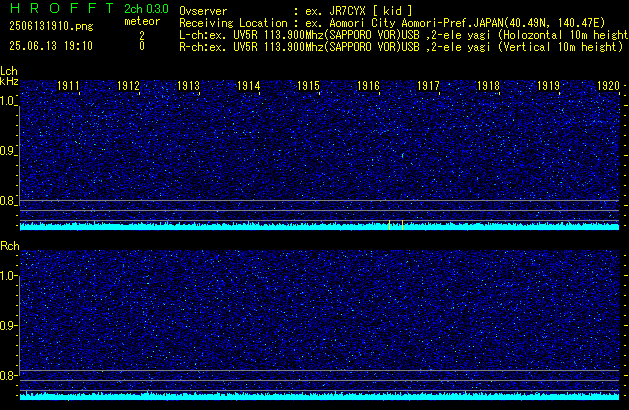Click the 1916 time label
The height and width of the screenshot is (410, 629).
click(368, 86)
